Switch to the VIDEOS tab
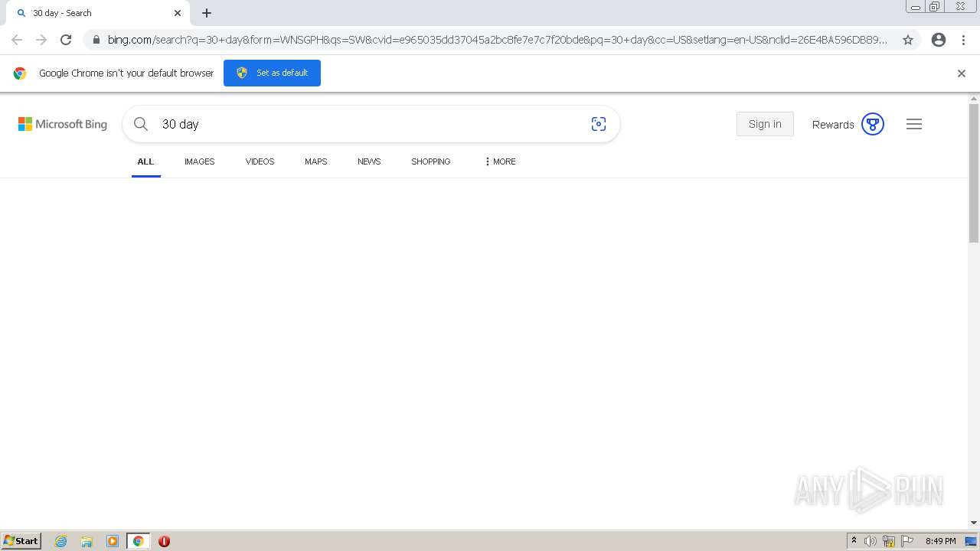The image size is (980, 551). click(260, 161)
